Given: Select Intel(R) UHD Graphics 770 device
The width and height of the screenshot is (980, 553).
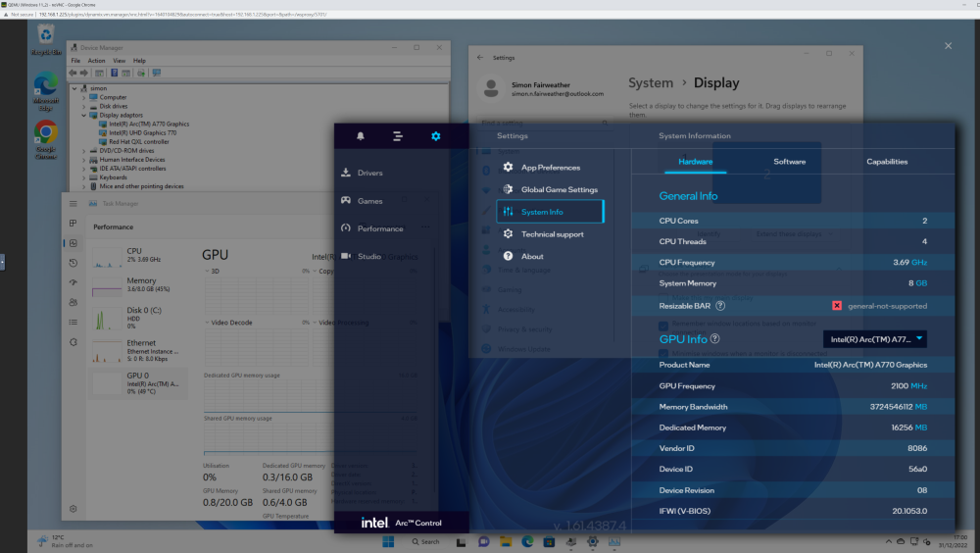Looking at the screenshot, I should [142, 132].
